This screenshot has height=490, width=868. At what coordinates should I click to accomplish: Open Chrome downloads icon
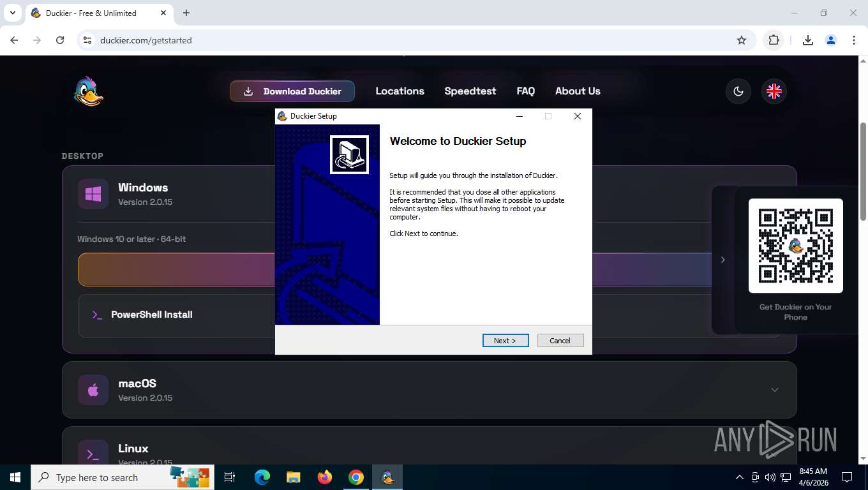coord(807,40)
